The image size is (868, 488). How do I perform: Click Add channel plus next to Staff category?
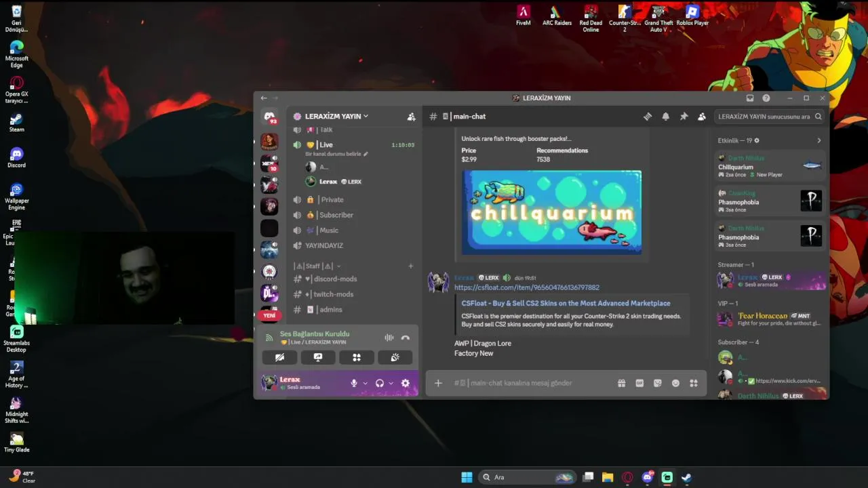[410, 266]
